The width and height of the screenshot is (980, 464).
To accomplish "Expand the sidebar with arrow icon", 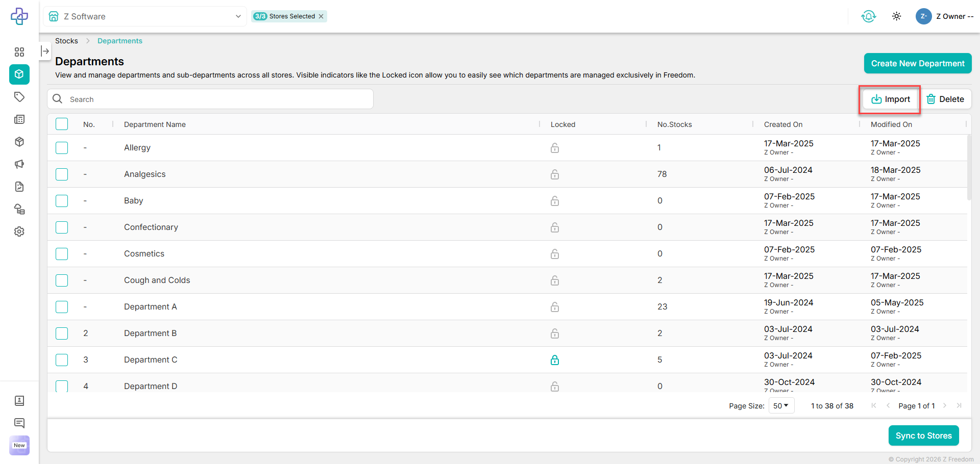I will tap(45, 51).
